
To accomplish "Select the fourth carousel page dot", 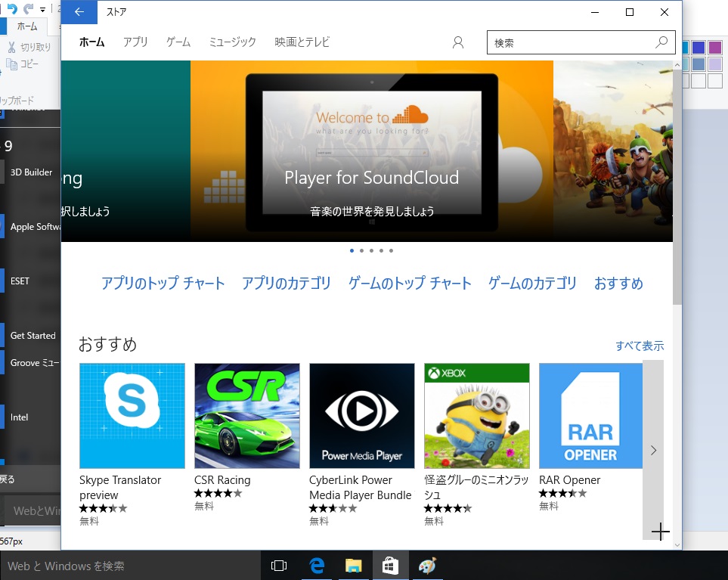I will click(x=381, y=251).
